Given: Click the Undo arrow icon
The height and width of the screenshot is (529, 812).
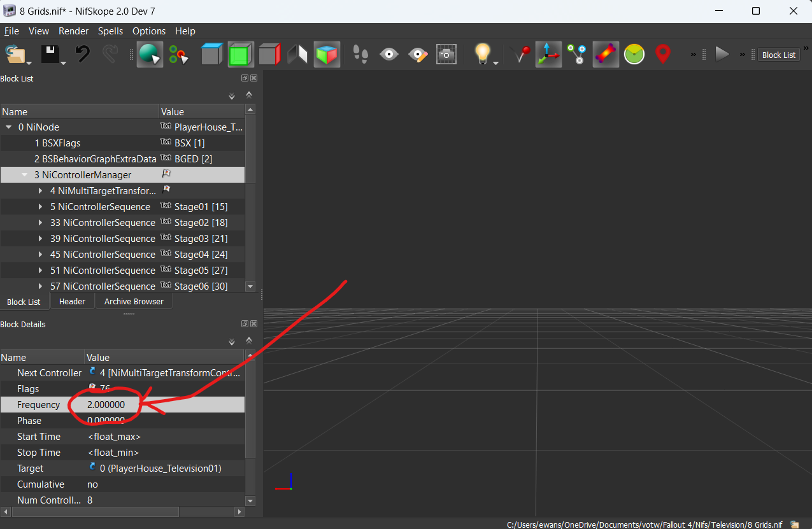Looking at the screenshot, I should 83,54.
